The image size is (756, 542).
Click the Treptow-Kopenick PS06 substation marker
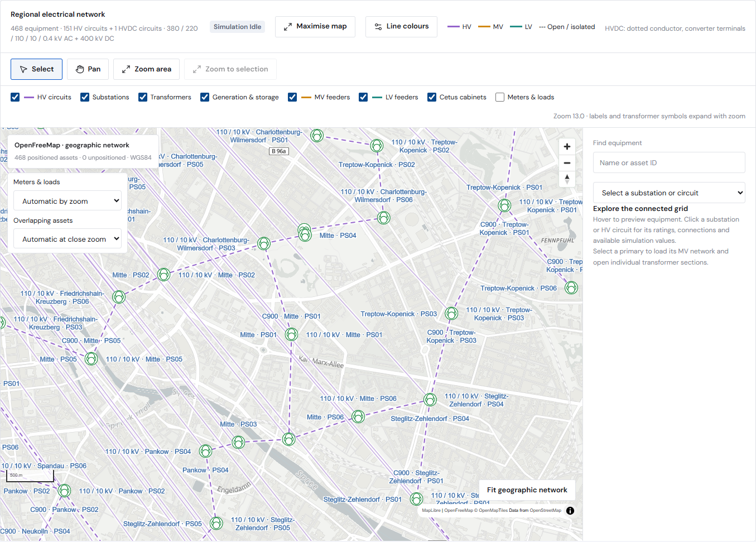coord(571,288)
